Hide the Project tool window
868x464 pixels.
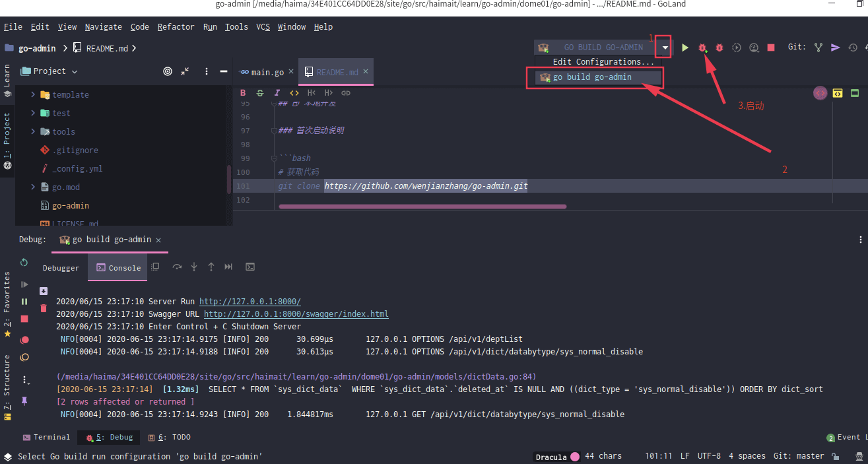click(x=224, y=71)
